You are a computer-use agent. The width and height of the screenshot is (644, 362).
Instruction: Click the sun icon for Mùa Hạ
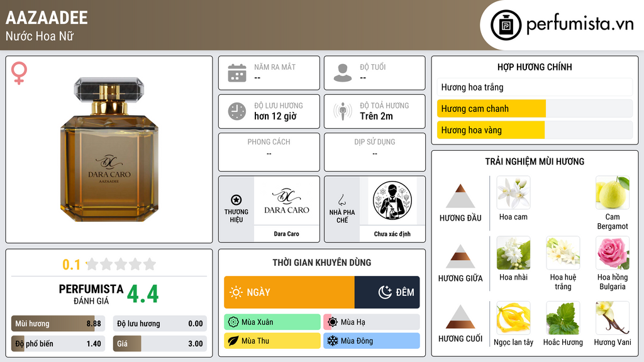(333, 322)
